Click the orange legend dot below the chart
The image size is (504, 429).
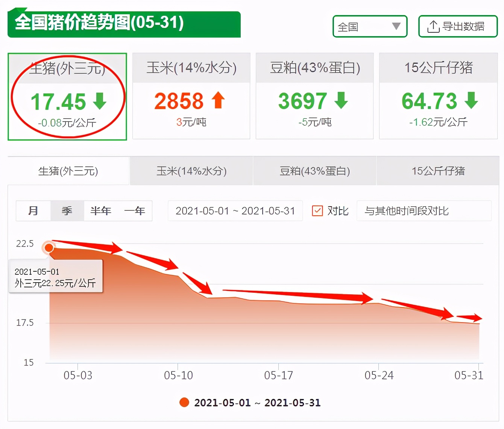[x=184, y=402]
